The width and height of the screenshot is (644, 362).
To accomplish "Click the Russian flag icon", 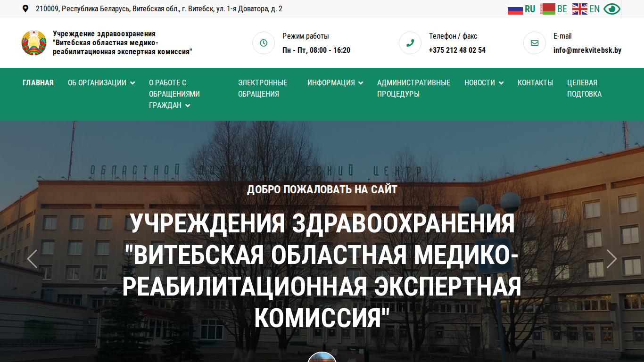I will (x=515, y=9).
